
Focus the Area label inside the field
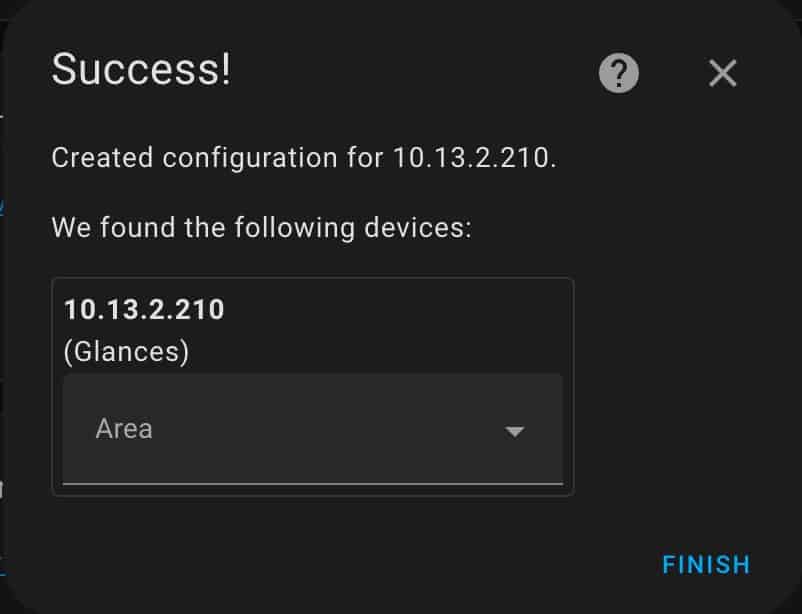click(124, 429)
